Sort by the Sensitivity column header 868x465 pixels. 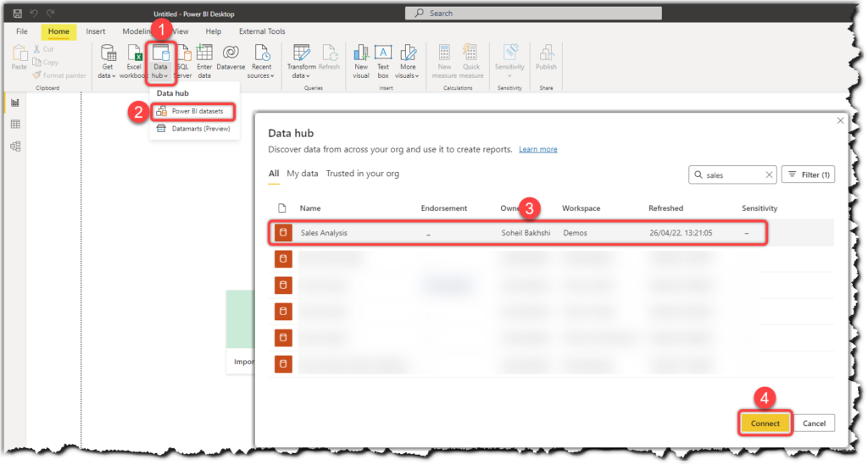[759, 208]
